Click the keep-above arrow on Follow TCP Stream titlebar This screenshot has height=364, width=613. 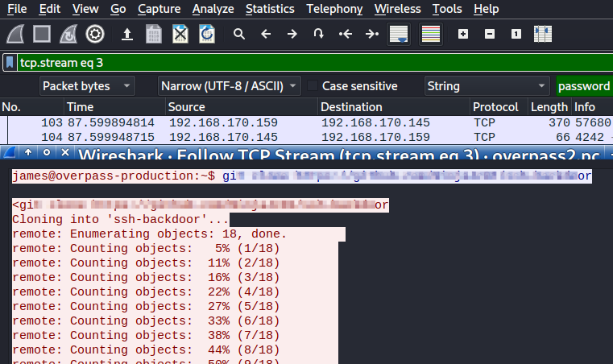point(28,152)
